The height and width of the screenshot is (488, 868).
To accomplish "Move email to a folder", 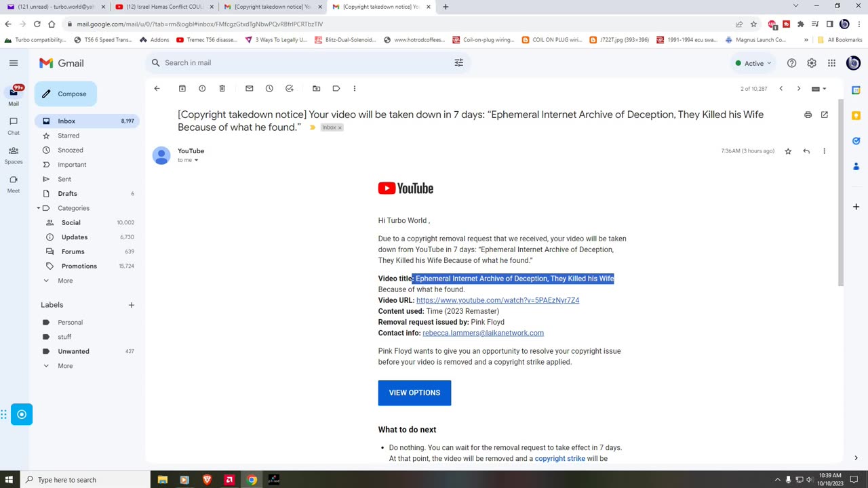I will 316,89.
